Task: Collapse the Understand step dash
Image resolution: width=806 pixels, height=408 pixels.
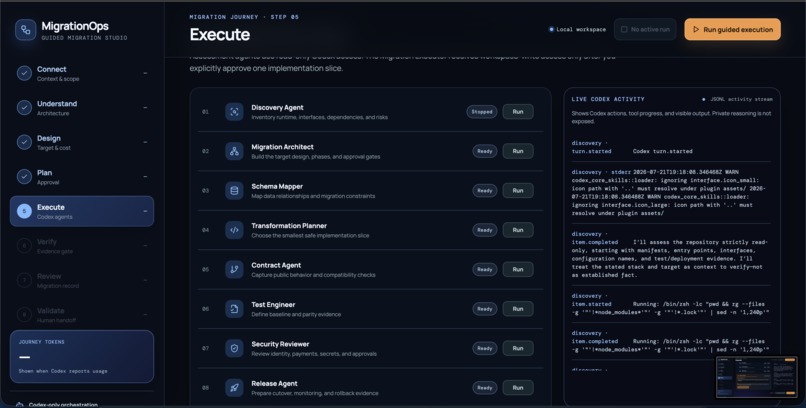Action: (145, 108)
